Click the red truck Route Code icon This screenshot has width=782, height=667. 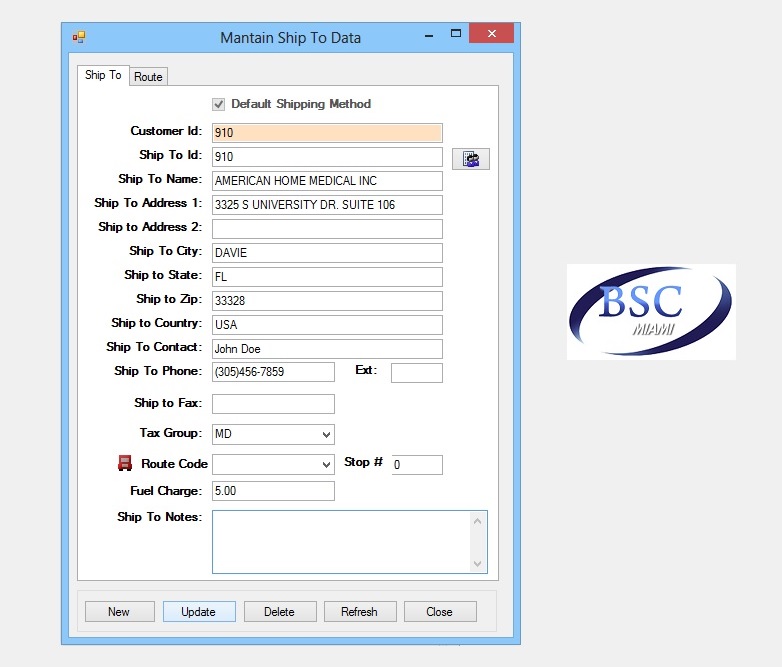pyautogui.click(x=125, y=463)
